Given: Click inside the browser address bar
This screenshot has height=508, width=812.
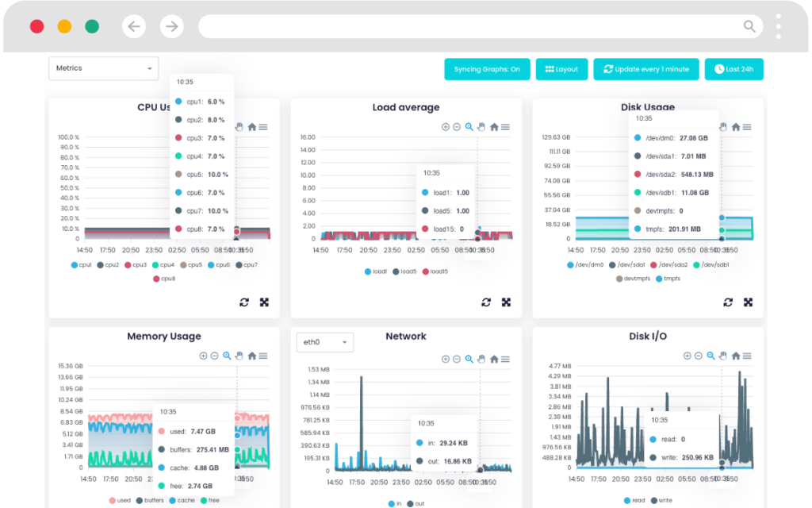Looking at the screenshot, I should click(x=476, y=26).
